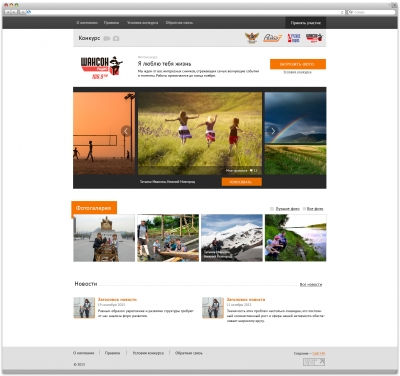Open Обратная связь in top navigation
The height and width of the screenshot is (376, 400).
[179, 23]
